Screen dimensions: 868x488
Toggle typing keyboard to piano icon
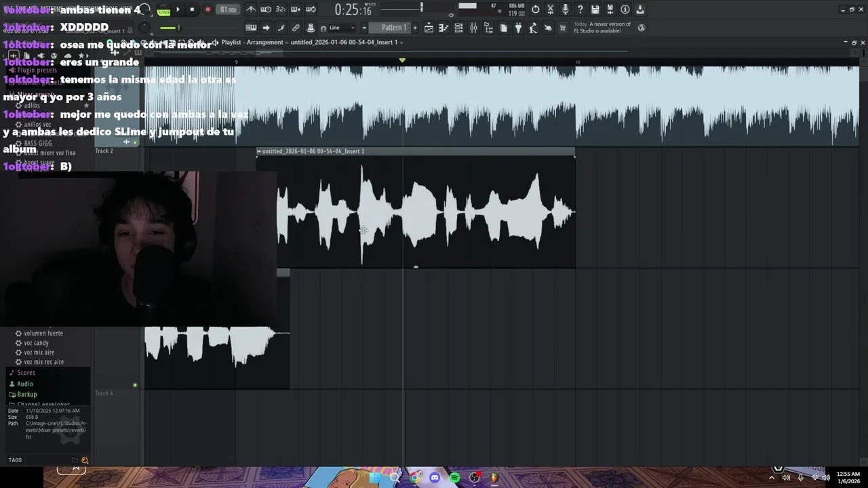pos(251,28)
